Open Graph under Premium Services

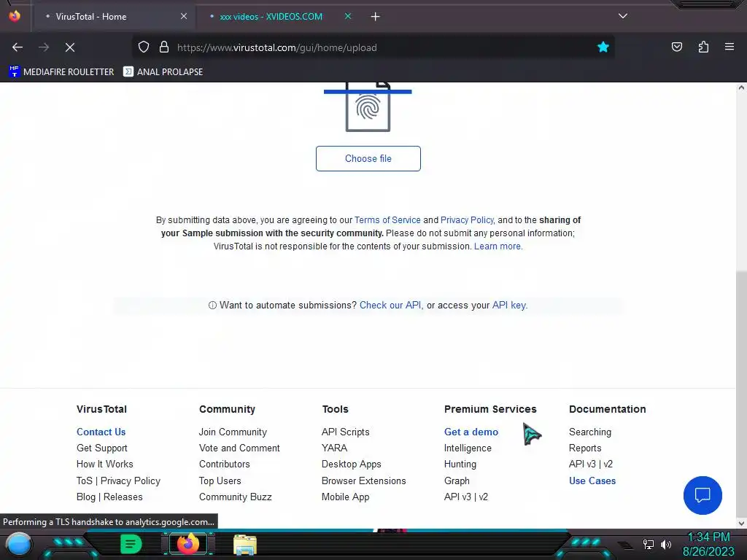(x=457, y=481)
